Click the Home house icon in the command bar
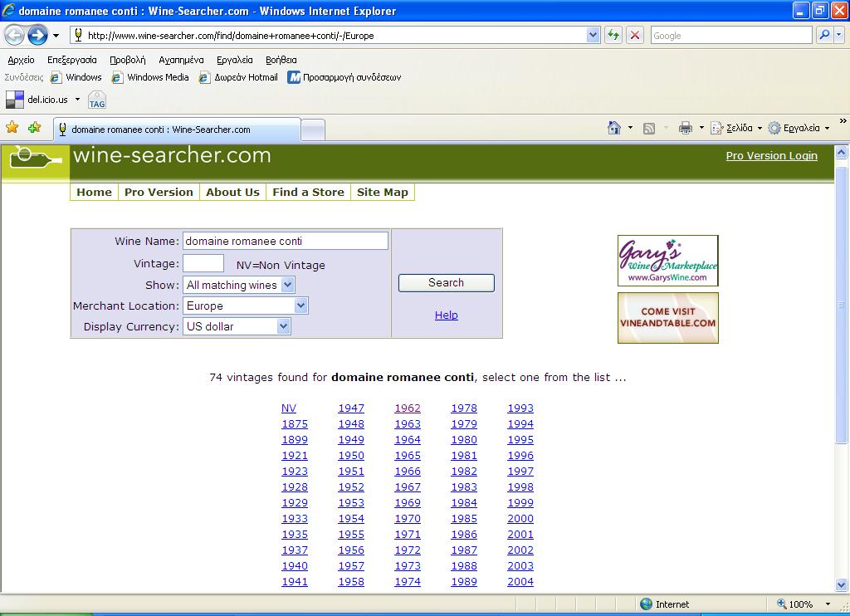The image size is (850, 616). point(614,128)
